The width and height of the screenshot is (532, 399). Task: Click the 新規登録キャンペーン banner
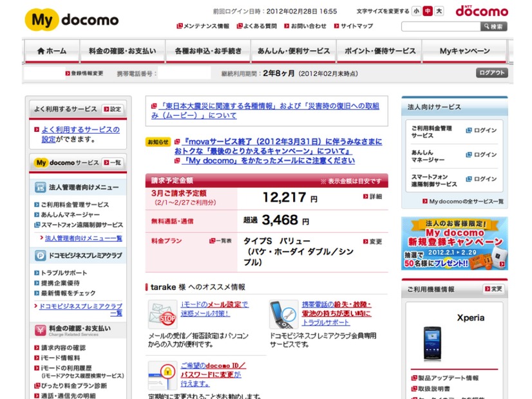(x=455, y=244)
